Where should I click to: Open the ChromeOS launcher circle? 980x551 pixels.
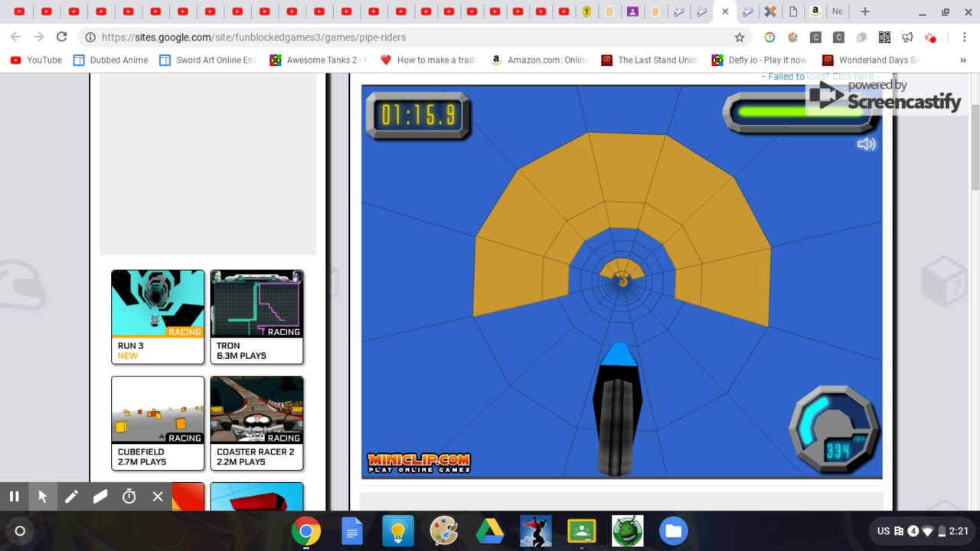[x=20, y=530]
